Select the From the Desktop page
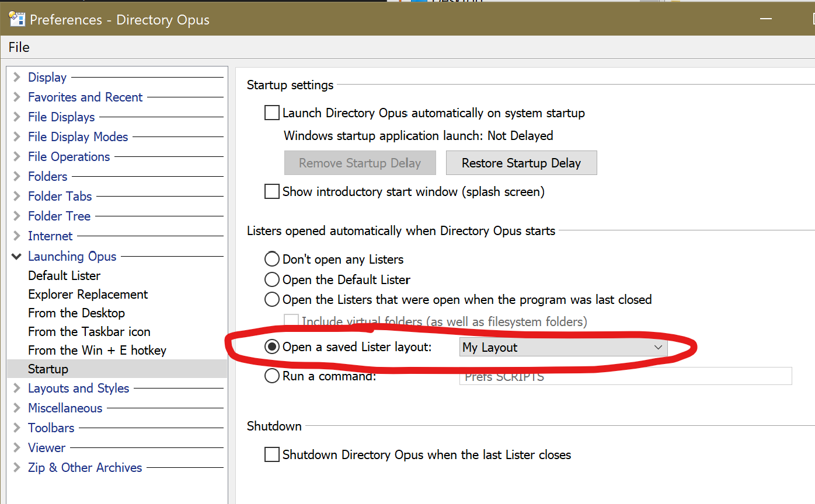The image size is (815, 504). 76,313
